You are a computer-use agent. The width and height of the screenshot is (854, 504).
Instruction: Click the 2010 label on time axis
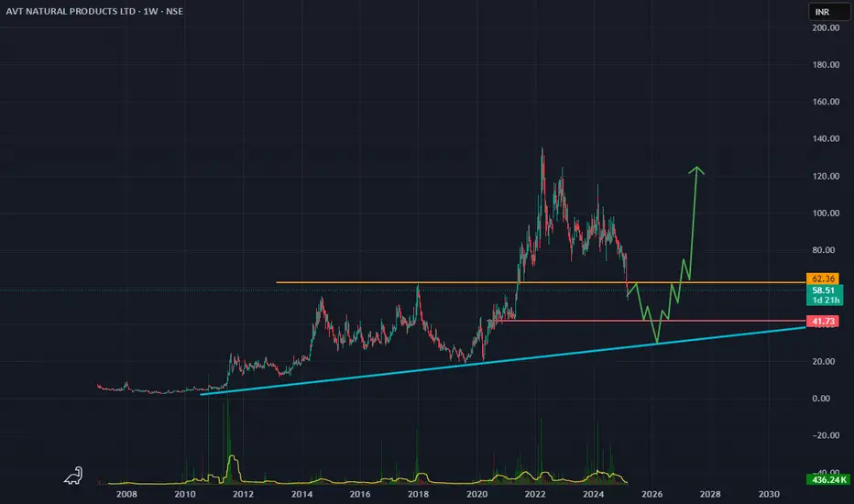click(x=184, y=494)
